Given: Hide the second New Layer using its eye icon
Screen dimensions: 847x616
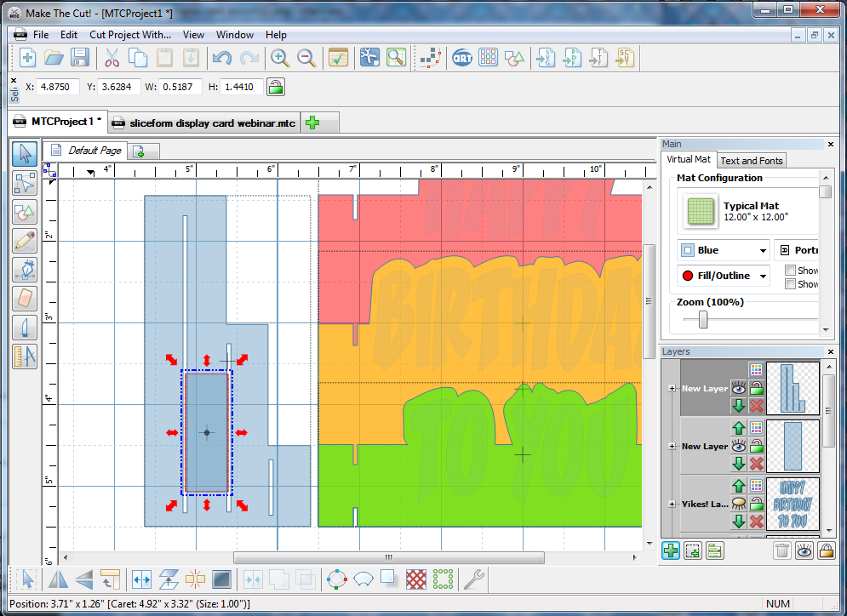Looking at the screenshot, I should coord(738,446).
